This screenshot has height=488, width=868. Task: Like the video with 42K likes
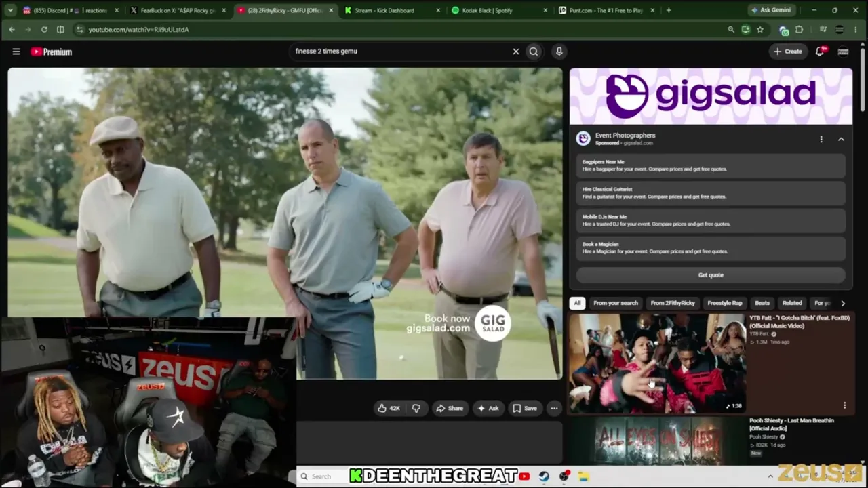pos(389,408)
